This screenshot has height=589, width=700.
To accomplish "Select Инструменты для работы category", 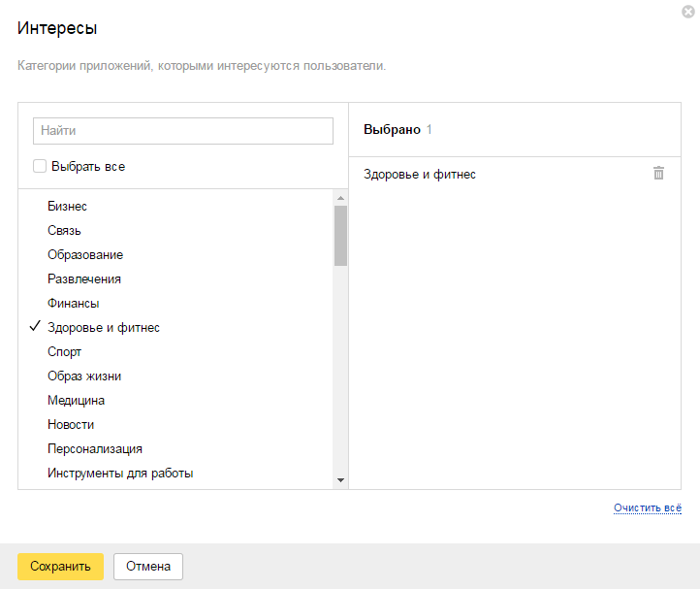I will (x=120, y=474).
